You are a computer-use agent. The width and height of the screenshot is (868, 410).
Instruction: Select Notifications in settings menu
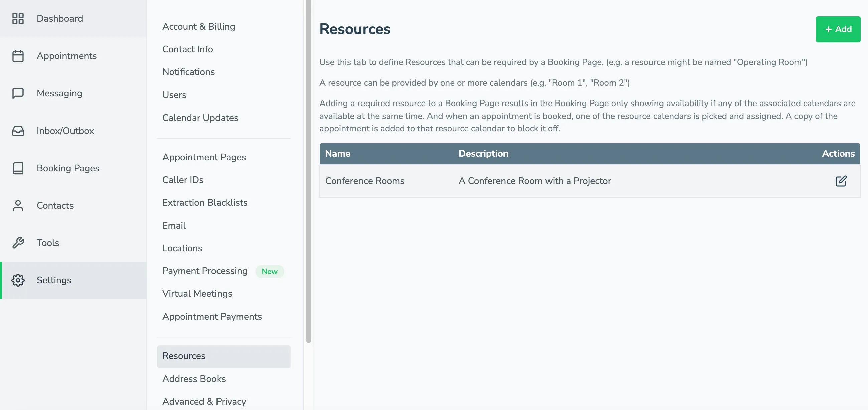pyautogui.click(x=189, y=72)
